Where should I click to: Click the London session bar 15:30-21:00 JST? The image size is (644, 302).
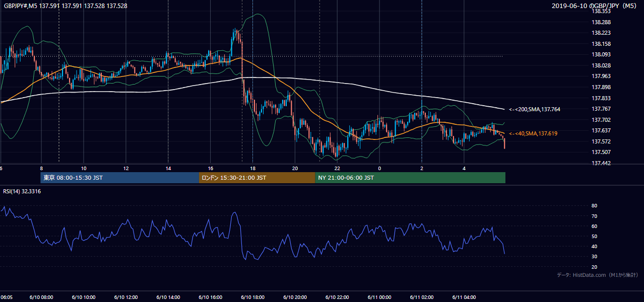[257, 178]
